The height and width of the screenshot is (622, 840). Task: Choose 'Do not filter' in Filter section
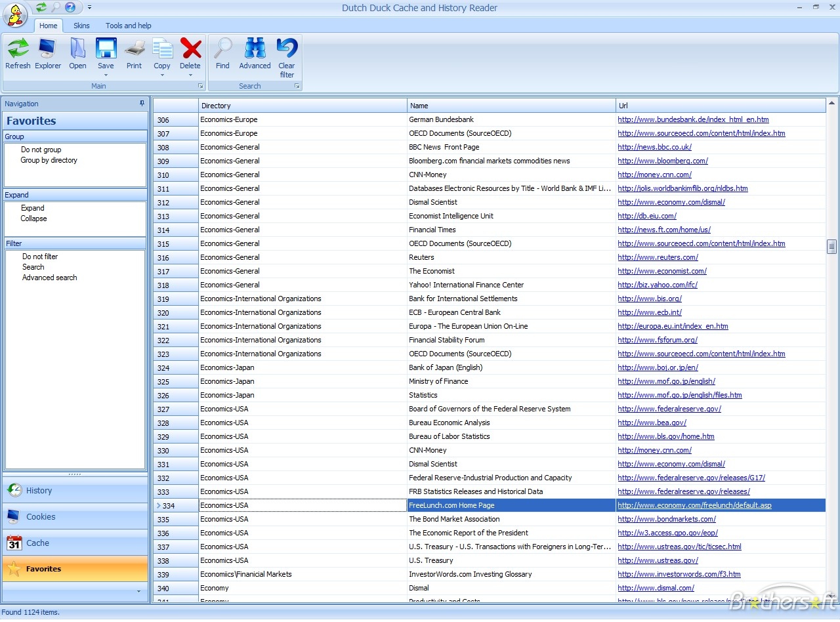tap(40, 257)
